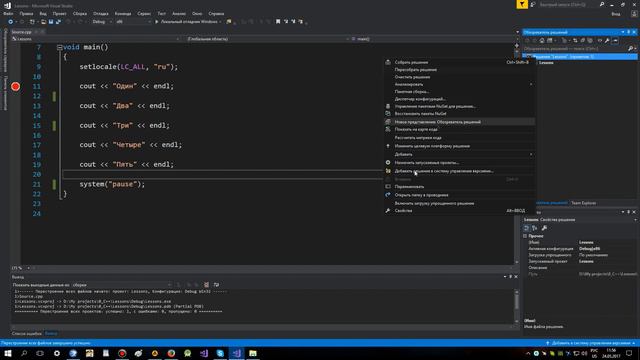Click Добавить в систему управления версиями in status bar
The width and height of the screenshot is (640, 360).
pos(590,343)
